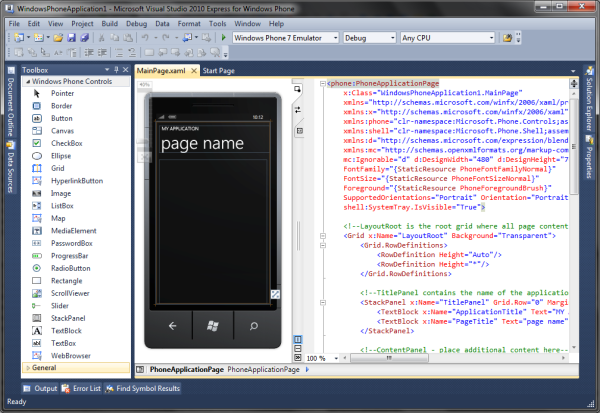Screen dimensions: 600x413
Task: Collapse the Windows Phone Controls group
Action: pyautogui.click(x=28, y=82)
